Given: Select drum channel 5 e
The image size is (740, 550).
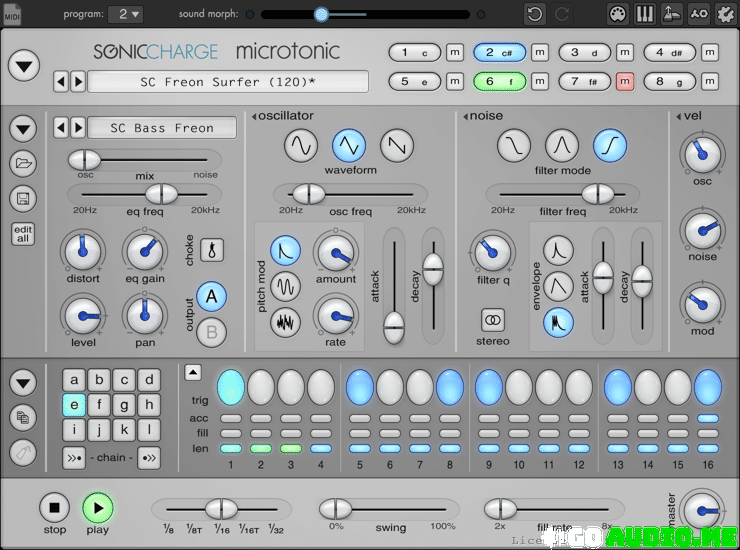Looking at the screenshot, I should (415, 81).
